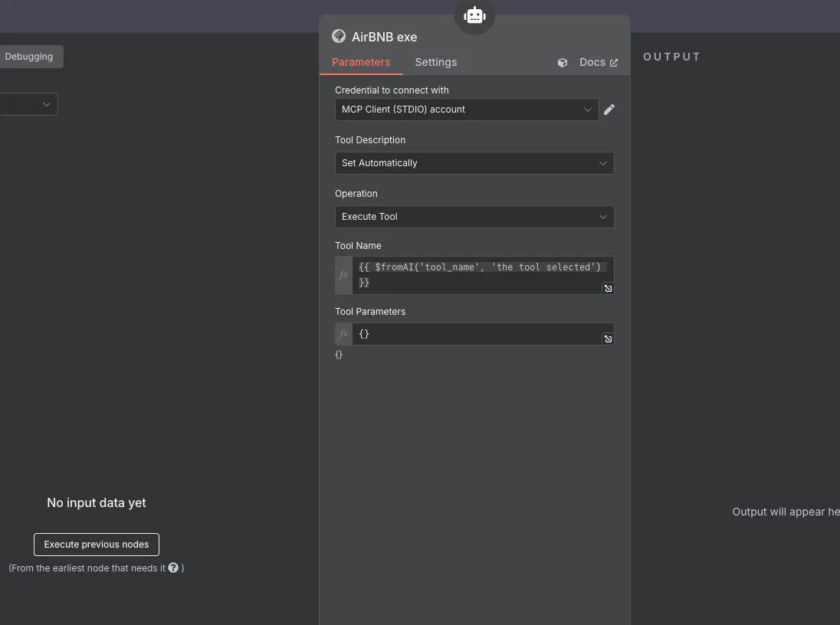Click the 'Operation' field label

coord(356,194)
